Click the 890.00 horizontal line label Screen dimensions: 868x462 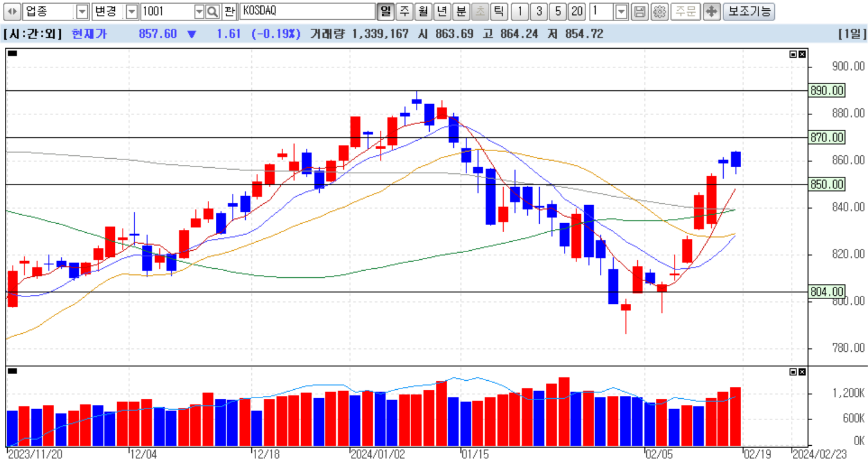[827, 90]
